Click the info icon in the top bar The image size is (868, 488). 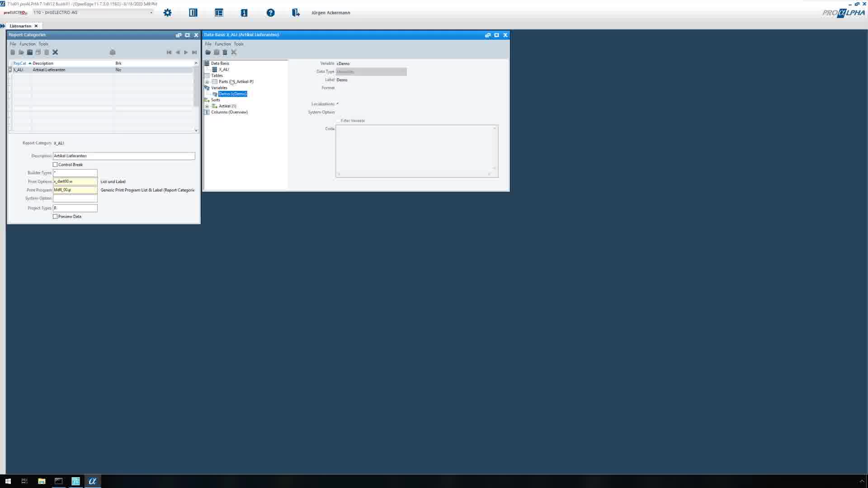[x=244, y=13]
